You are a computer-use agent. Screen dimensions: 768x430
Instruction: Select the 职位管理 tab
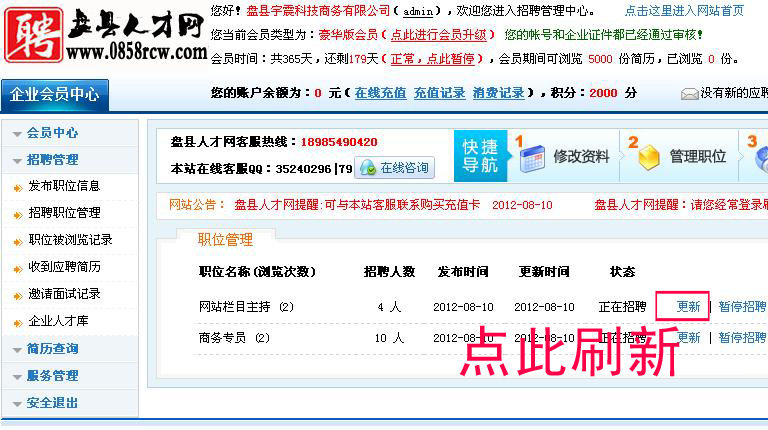[225, 240]
